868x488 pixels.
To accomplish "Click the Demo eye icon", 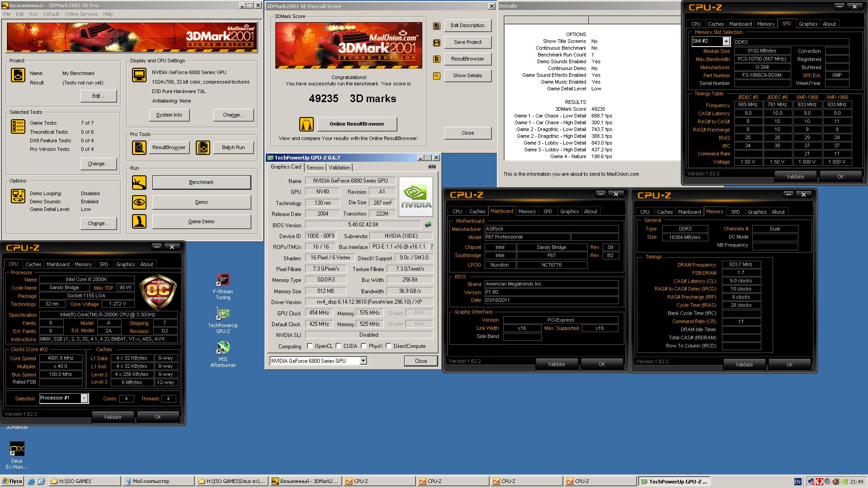I will tap(139, 202).
